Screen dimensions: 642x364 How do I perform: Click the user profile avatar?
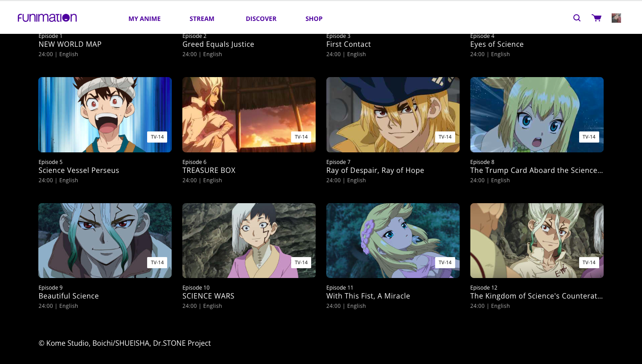tap(616, 18)
